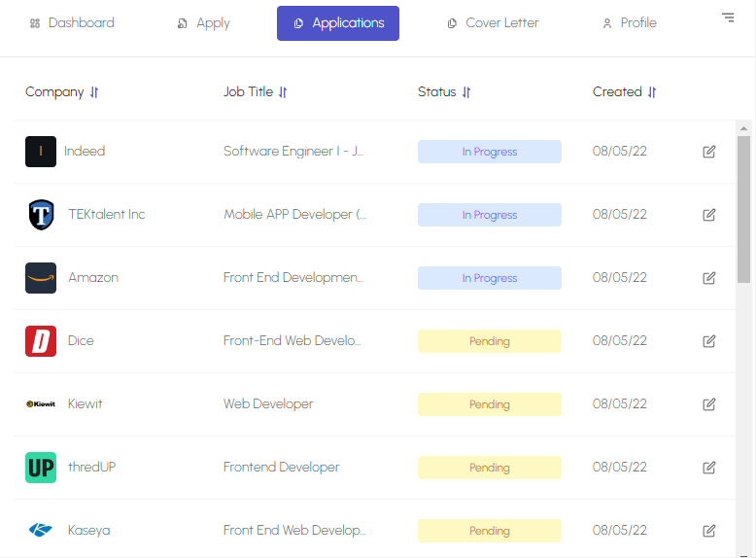Viewport: 756px width, 558px height.
Task: Click the 08/05/22 date in the Kiewit row
Action: 620,403
